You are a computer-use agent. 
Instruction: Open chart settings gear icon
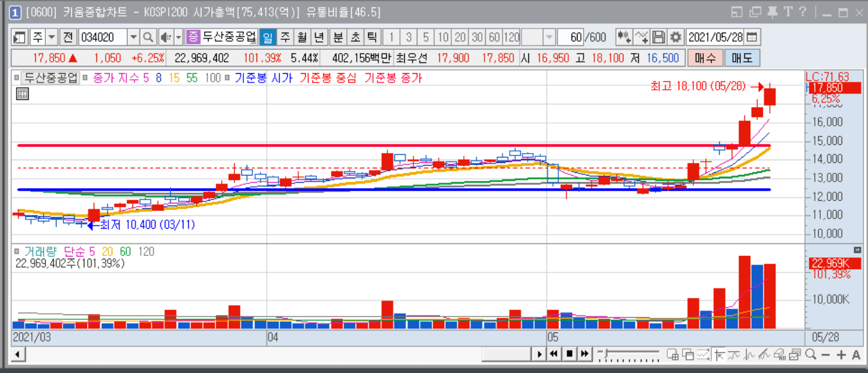(675, 37)
